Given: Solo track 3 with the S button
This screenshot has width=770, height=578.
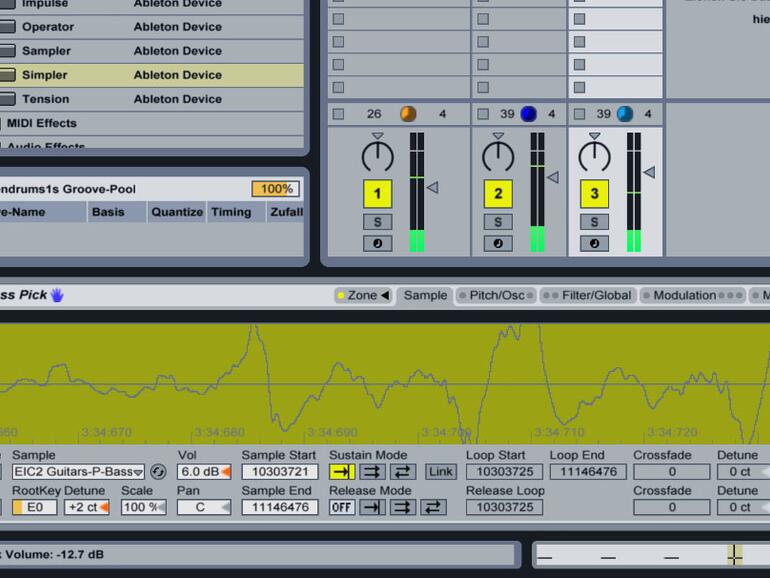Looking at the screenshot, I should tap(594, 222).
